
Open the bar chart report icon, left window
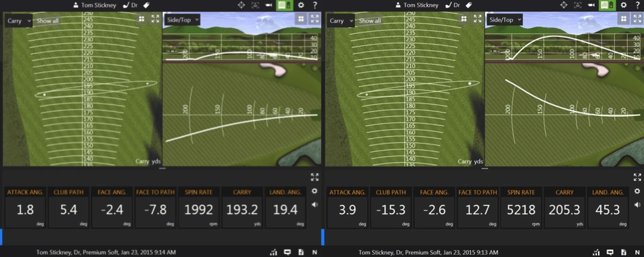[274, 252]
